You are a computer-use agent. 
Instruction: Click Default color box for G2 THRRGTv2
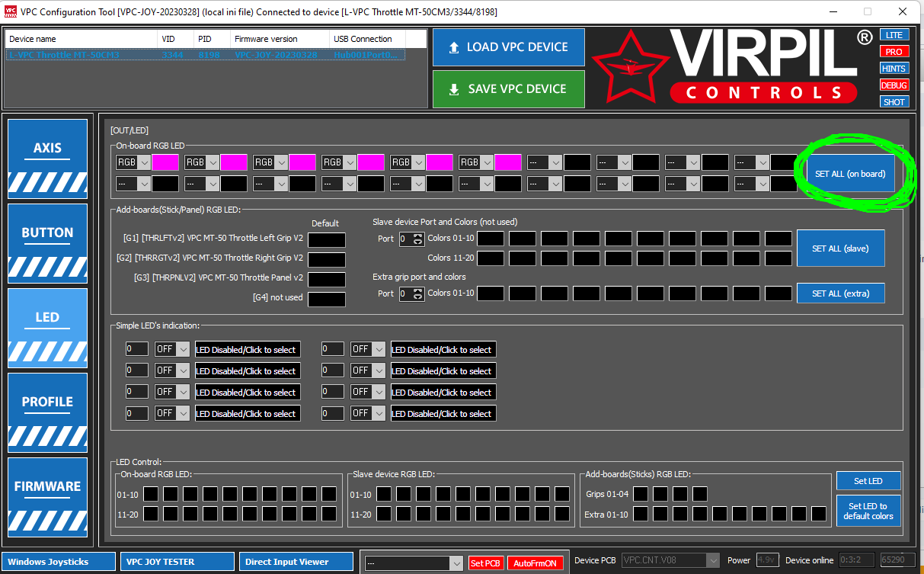(327, 260)
